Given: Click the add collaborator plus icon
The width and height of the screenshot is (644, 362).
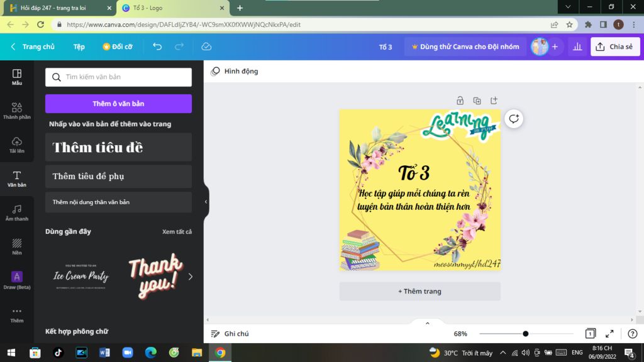Looking at the screenshot, I should (555, 47).
